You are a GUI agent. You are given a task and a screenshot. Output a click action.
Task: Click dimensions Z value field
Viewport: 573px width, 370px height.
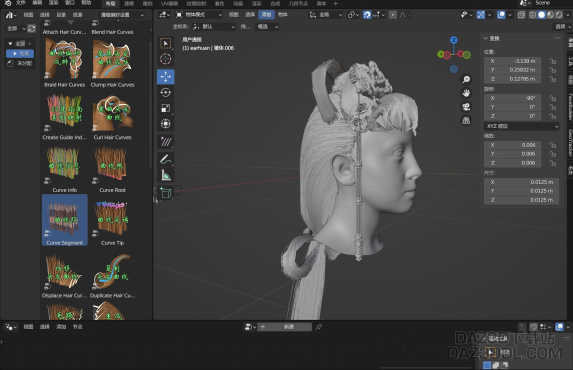click(x=521, y=200)
